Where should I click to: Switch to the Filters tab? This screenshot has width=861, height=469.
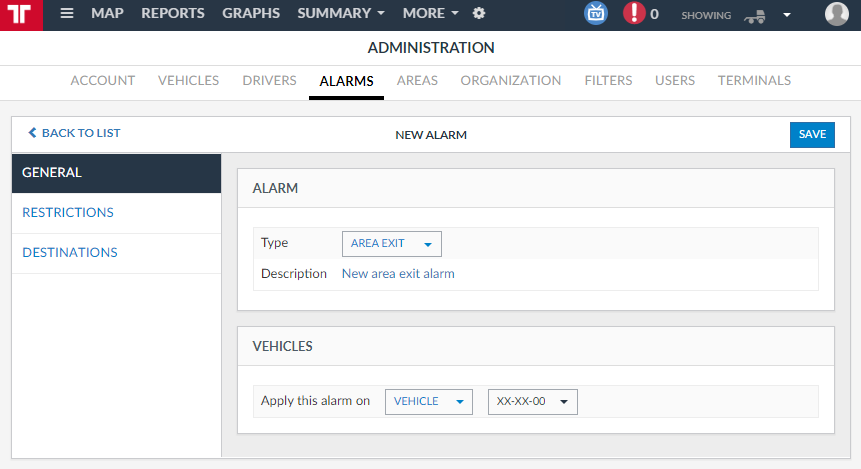tap(608, 81)
